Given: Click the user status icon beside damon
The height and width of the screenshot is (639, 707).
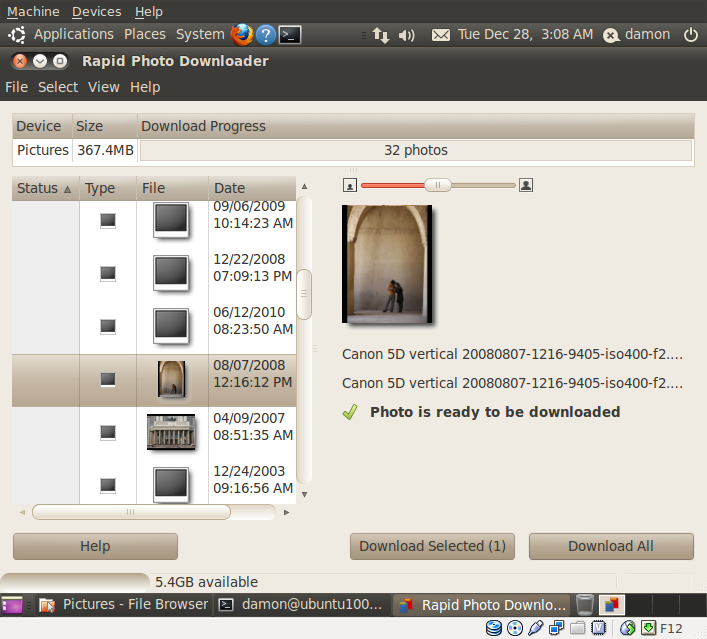Looking at the screenshot, I should [611, 35].
